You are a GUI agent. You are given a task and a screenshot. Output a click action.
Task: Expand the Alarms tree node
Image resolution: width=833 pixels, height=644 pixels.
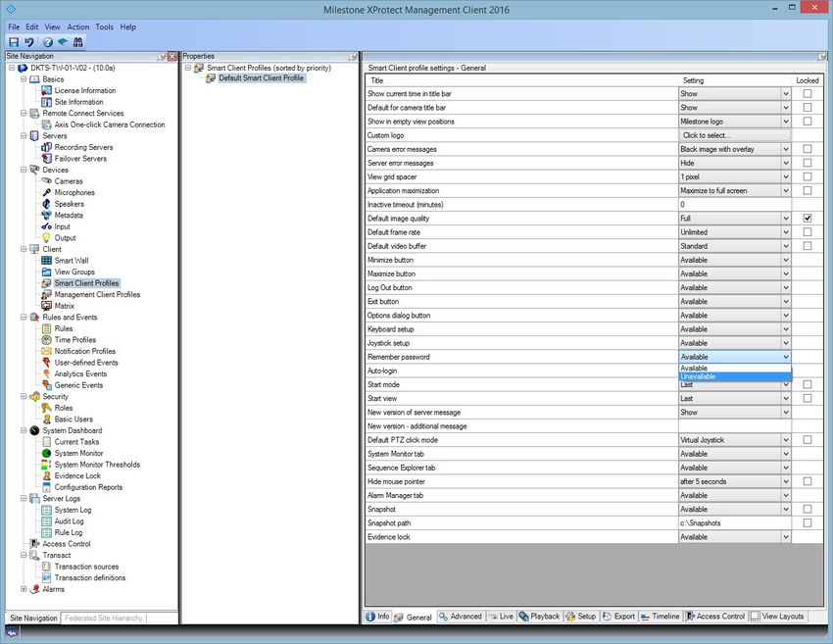click(x=24, y=589)
